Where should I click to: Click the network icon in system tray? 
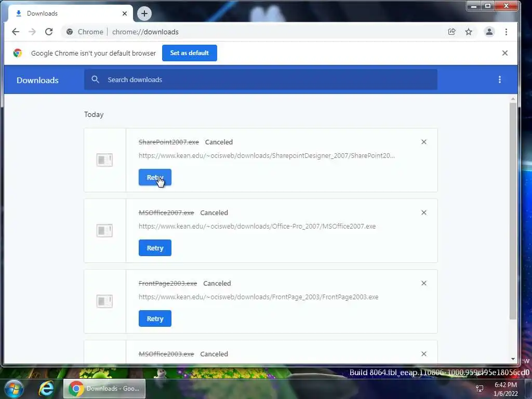(480, 389)
